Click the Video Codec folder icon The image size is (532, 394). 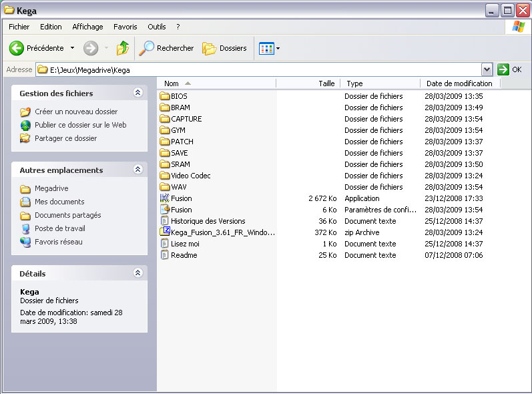tap(165, 176)
